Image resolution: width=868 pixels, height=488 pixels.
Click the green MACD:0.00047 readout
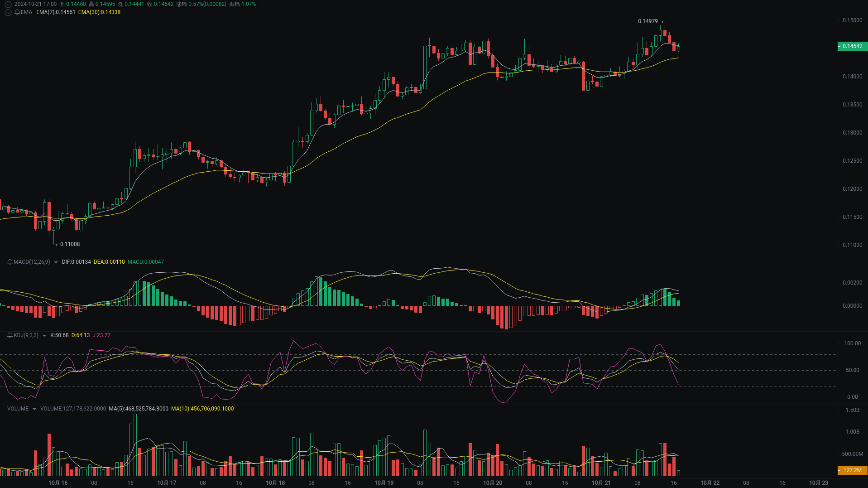[x=146, y=262]
